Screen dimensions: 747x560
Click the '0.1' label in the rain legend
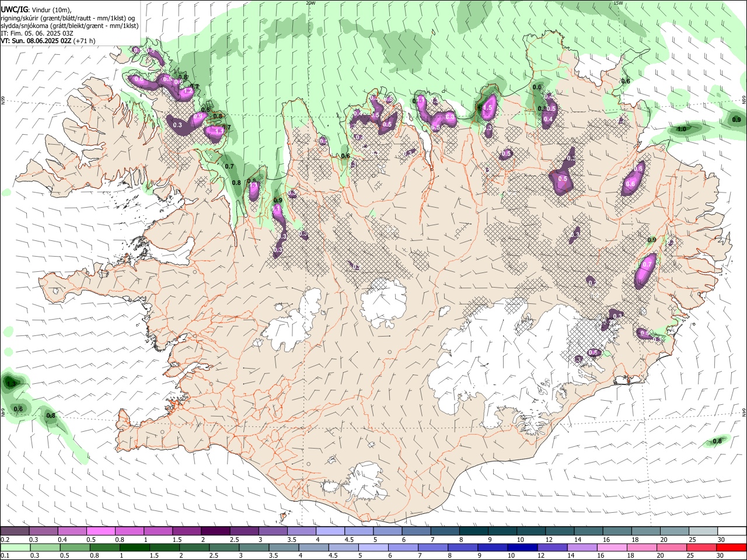(5, 556)
